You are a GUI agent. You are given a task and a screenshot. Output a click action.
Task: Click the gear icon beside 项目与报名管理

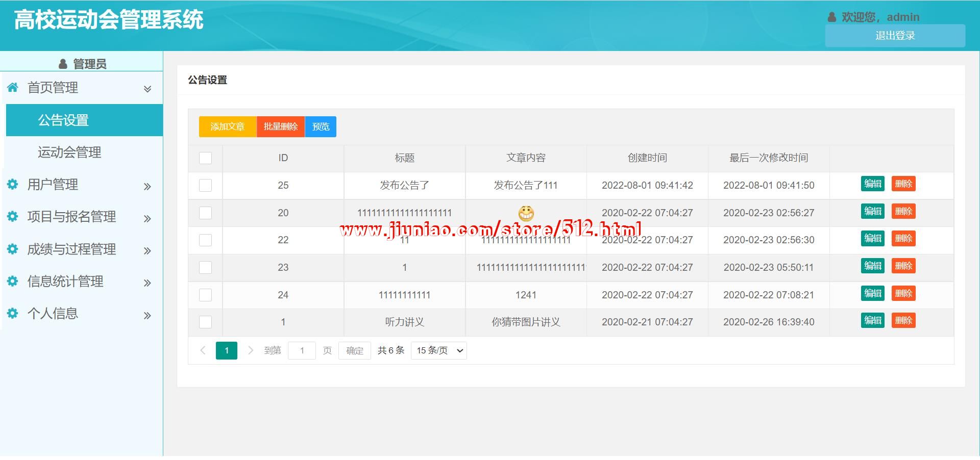click(13, 216)
